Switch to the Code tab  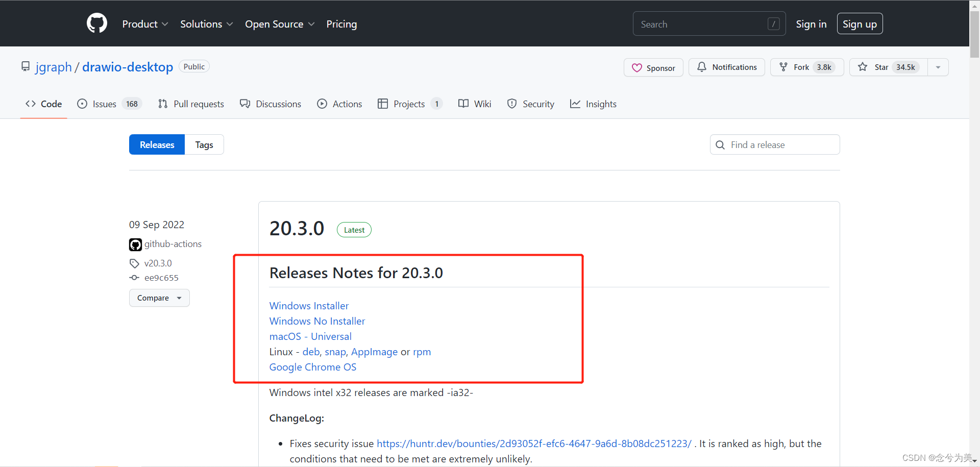[x=44, y=104]
